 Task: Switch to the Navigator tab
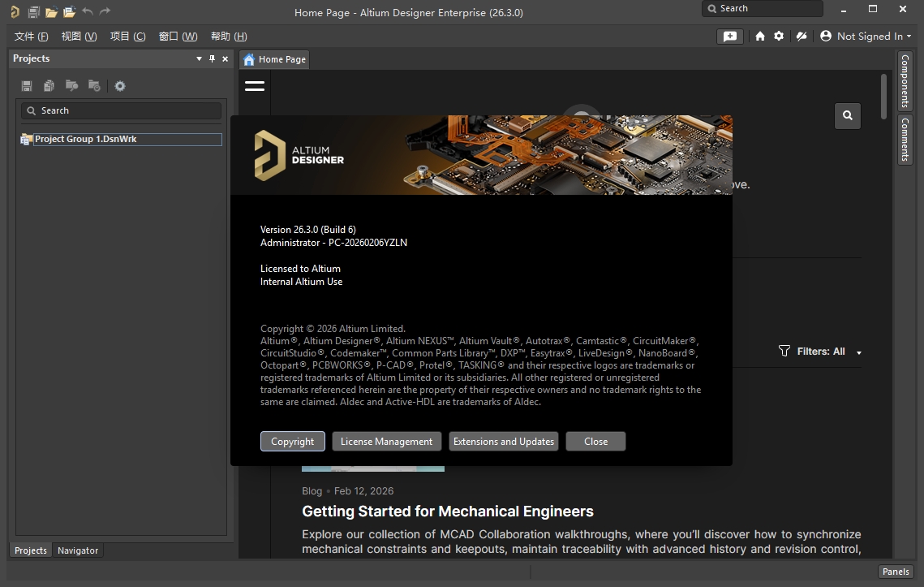tap(78, 550)
